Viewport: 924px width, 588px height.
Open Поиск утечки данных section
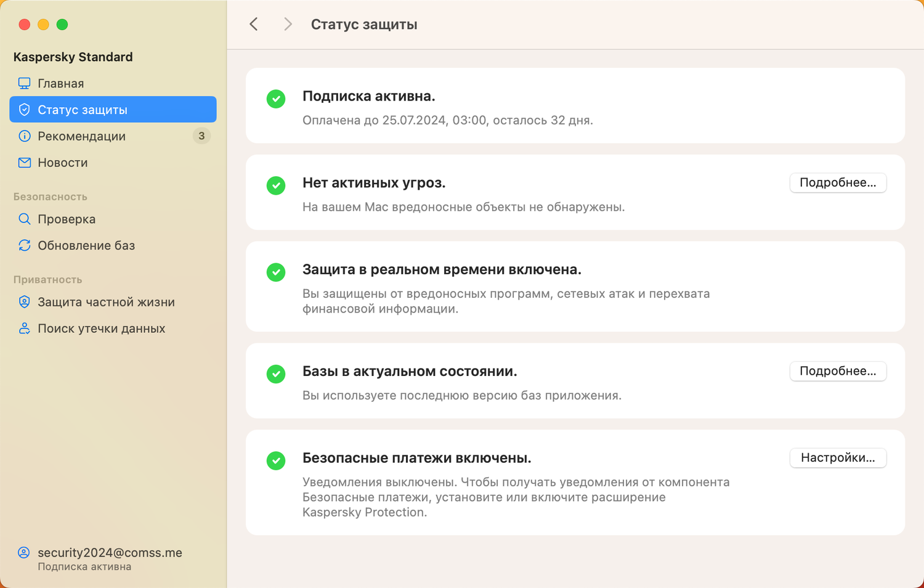113,329
